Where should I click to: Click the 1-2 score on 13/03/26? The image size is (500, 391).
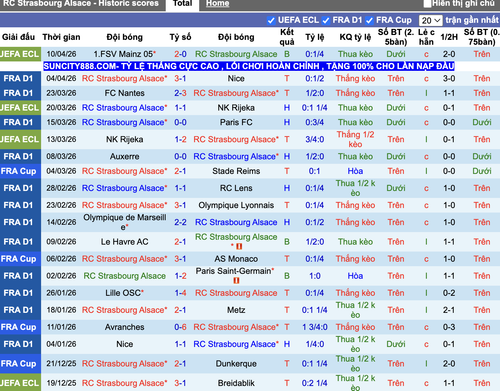[x=180, y=139]
